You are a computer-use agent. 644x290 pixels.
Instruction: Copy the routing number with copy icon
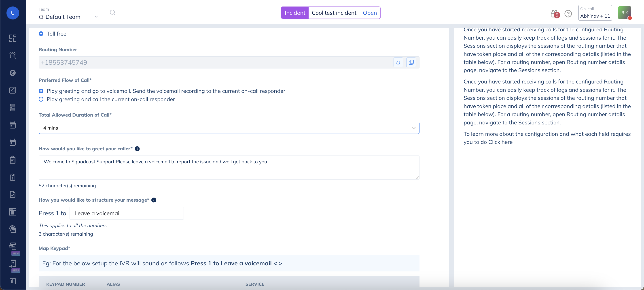[x=411, y=63]
